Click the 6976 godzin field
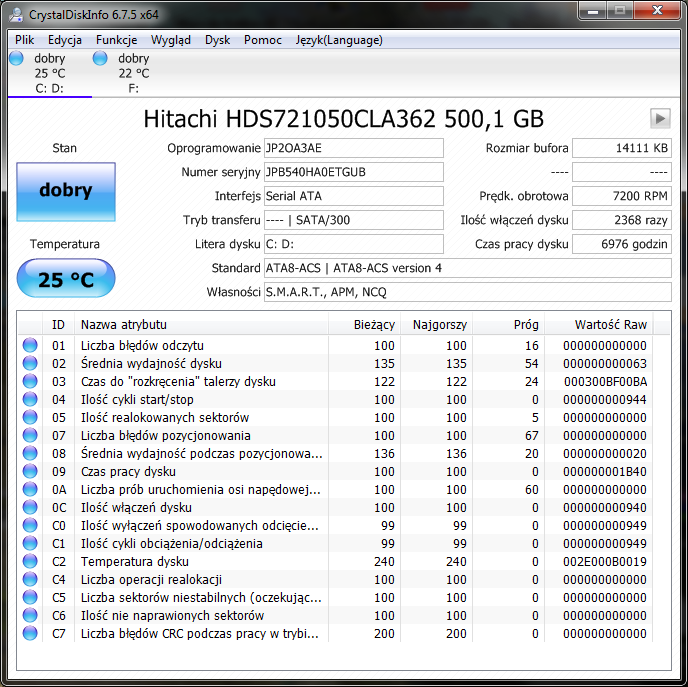Viewport: 688px width, 687px height. tap(622, 244)
